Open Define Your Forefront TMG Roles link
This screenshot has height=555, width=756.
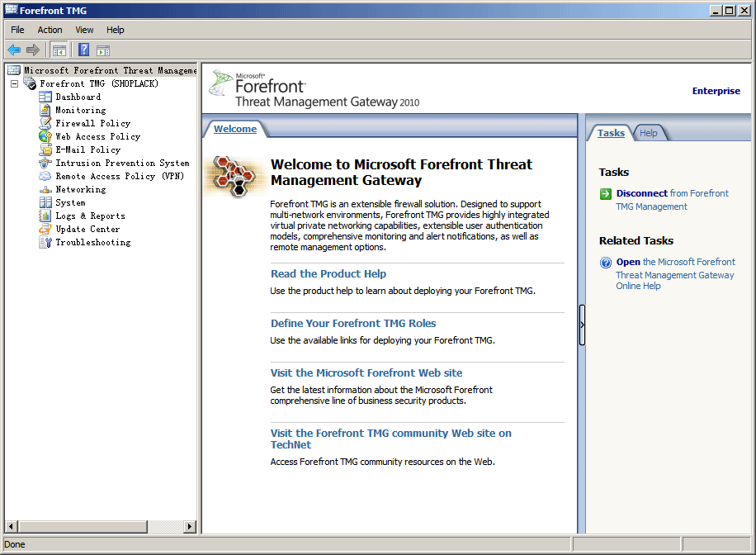pyautogui.click(x=353, y=324)
